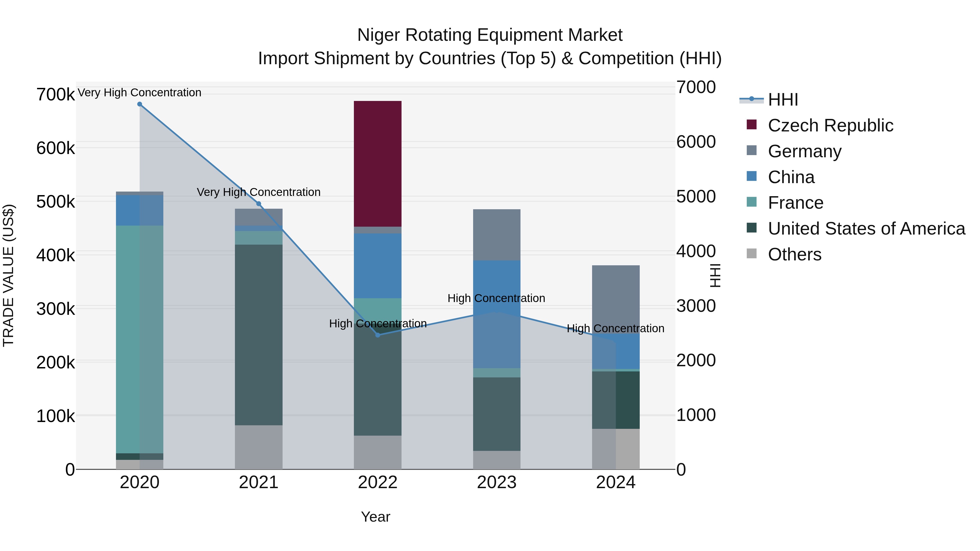This screenshot has width=980, height=551.
Task: Click the 'Year' x-axis title
Action: (375, 517)
